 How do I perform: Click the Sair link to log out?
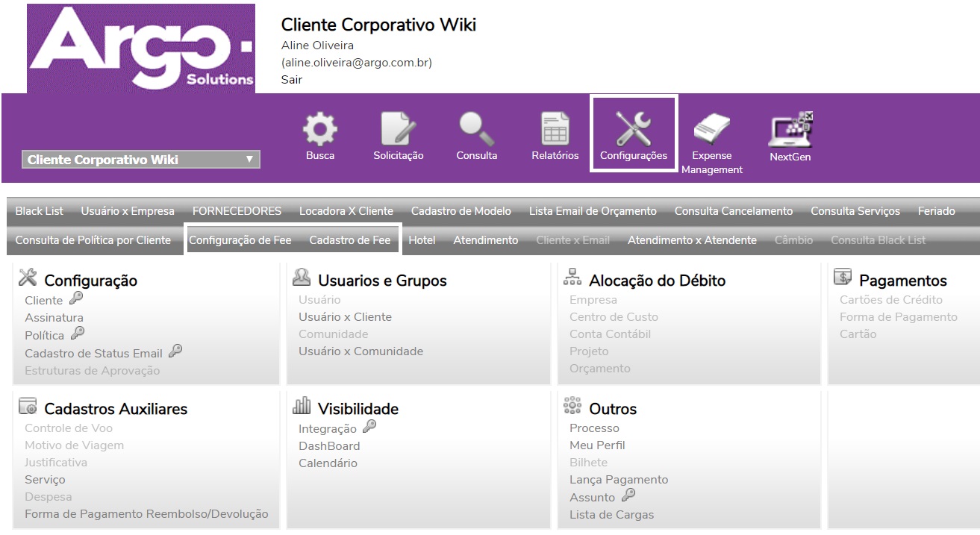290,79
